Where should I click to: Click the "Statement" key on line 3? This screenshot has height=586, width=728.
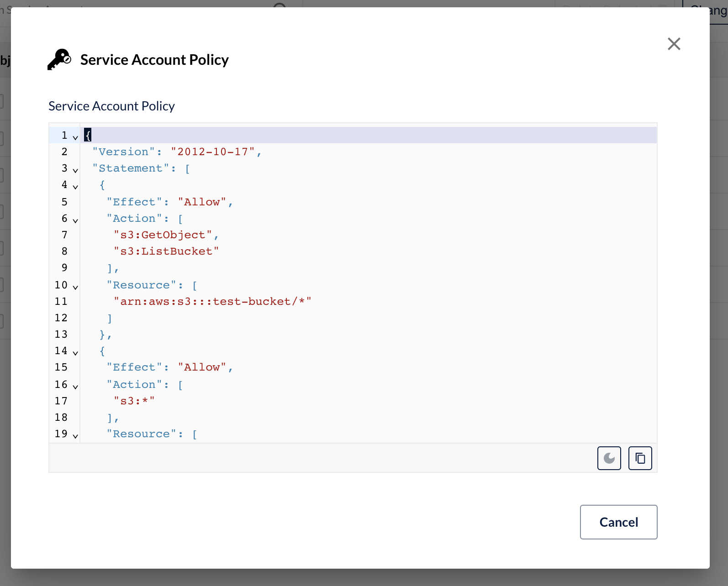pos(131,168)
